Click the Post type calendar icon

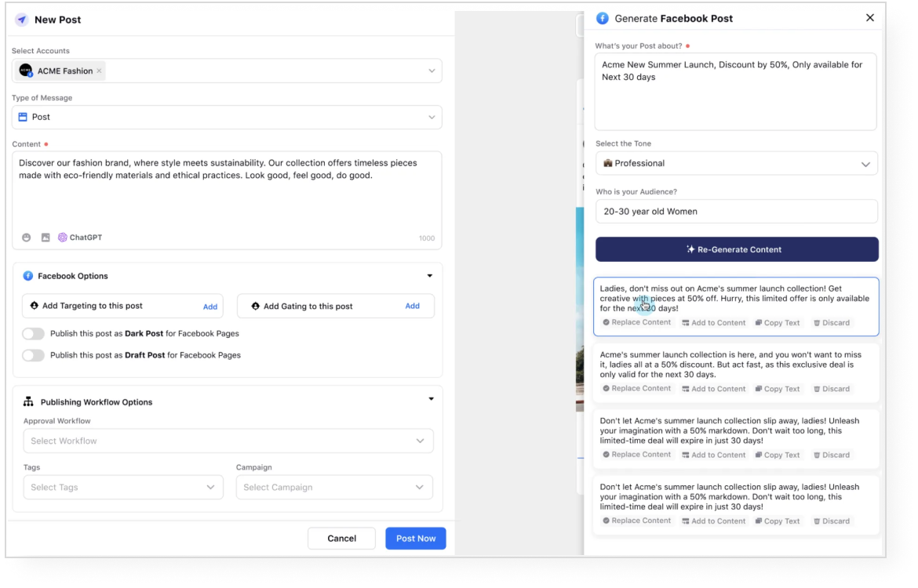pyautogui.click(x=23, y=117)
